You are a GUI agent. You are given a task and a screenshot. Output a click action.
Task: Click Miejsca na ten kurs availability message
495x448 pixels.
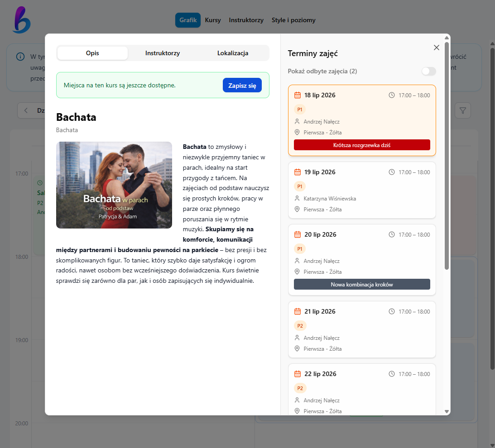point(120,85)
